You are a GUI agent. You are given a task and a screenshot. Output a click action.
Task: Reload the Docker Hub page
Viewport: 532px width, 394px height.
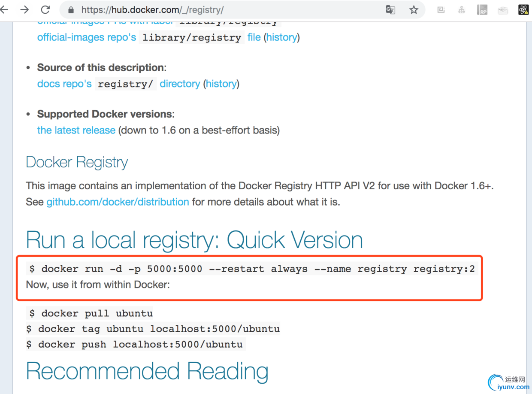point(45,9)
